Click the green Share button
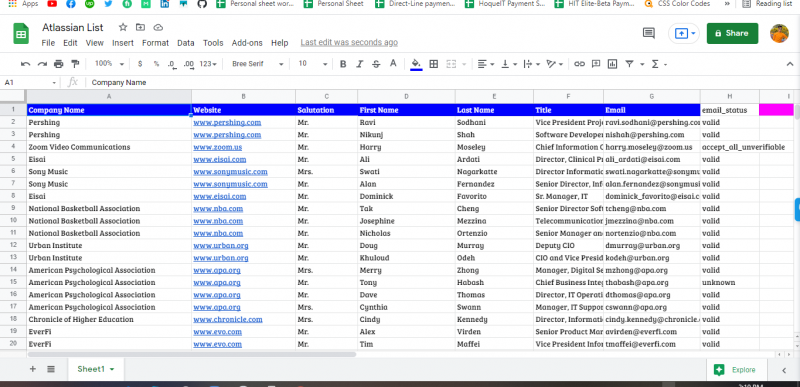 732,33
